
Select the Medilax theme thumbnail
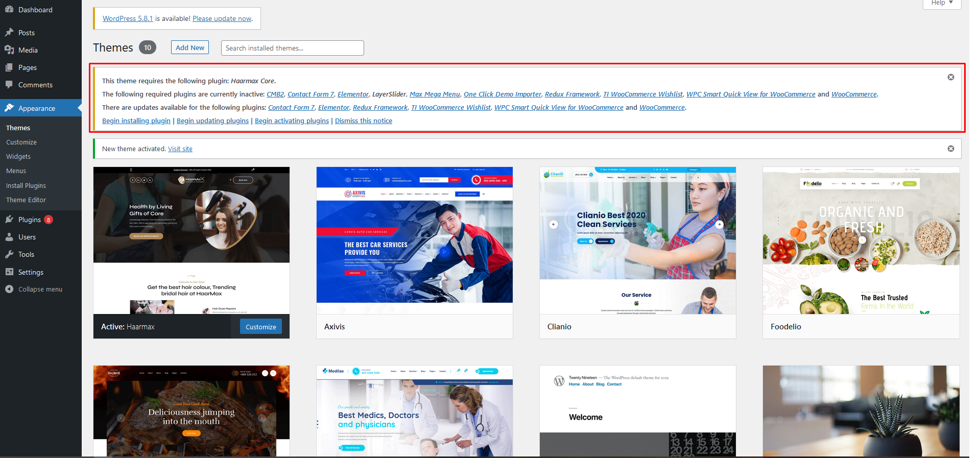(415, 411)
